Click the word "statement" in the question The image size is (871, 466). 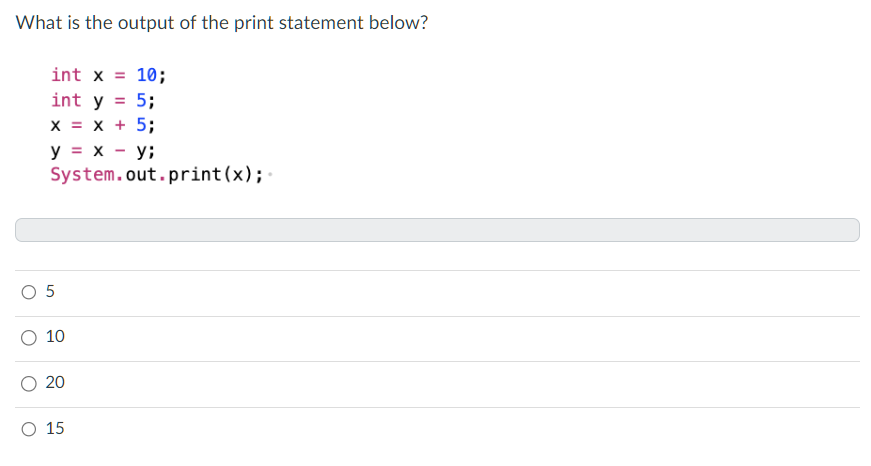317,23
